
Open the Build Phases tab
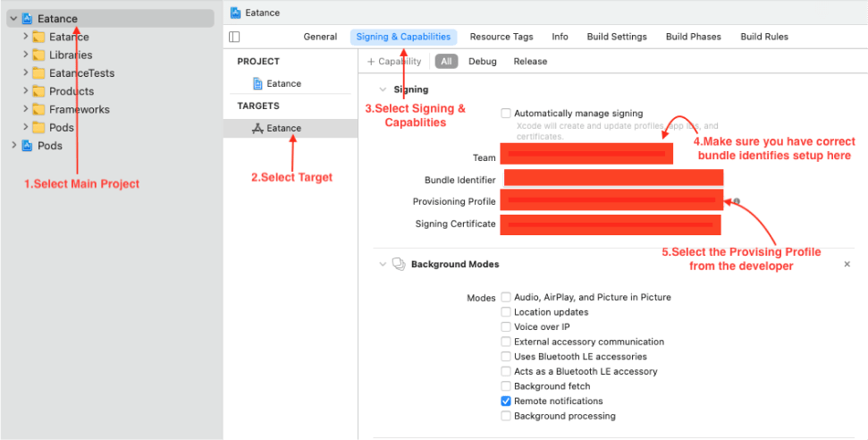(x=693, y=37)
